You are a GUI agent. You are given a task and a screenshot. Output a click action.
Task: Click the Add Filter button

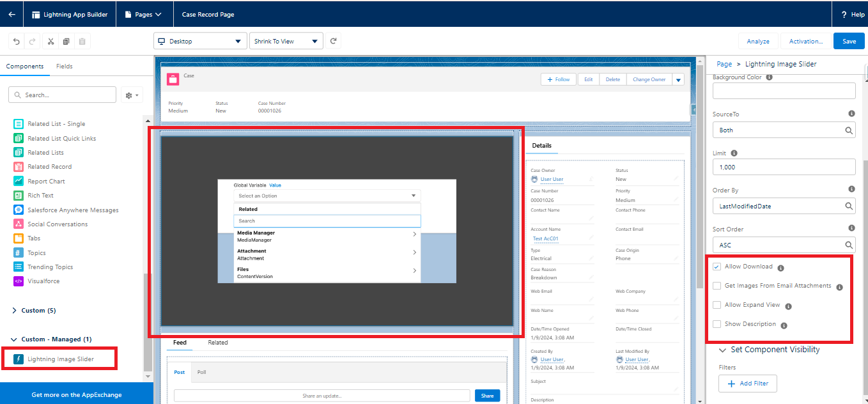click(x=748, y=384)
